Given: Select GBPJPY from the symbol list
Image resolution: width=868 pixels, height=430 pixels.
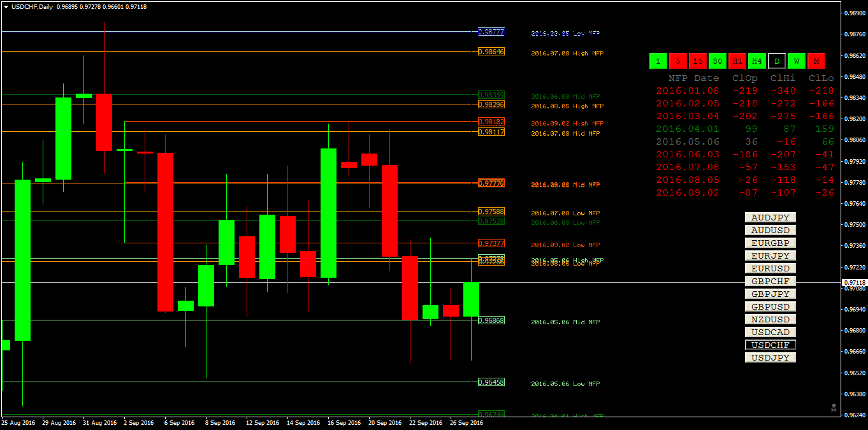Looking at the screenshot, I should click(770, 293).
